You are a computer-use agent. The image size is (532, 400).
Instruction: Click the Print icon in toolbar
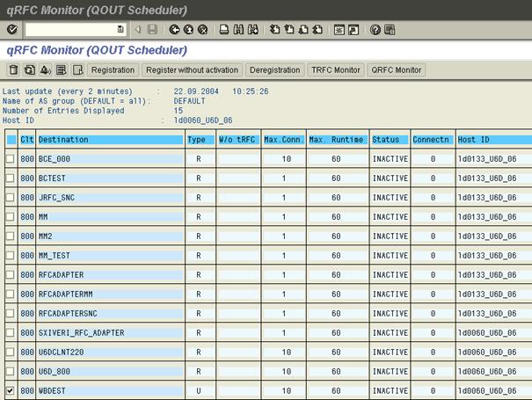224,30
